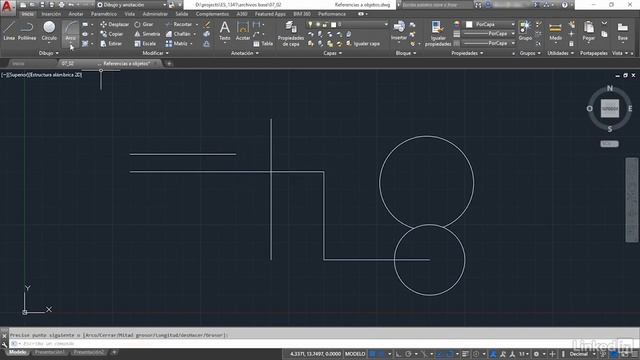Click the Insertar block tool
Viewport: 640px width, 360px height.
point(399,31)
